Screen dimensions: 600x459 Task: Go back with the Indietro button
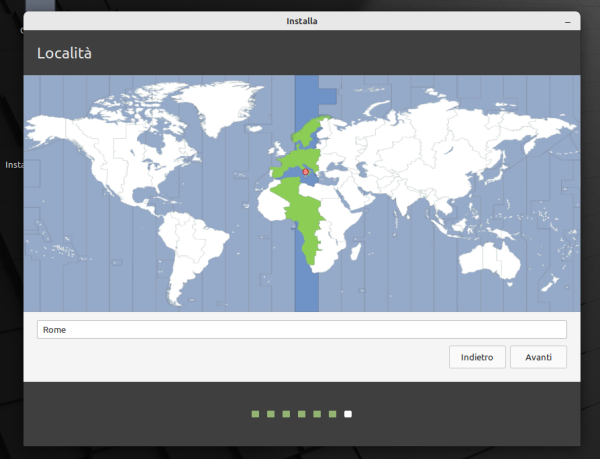coord(477,356)
